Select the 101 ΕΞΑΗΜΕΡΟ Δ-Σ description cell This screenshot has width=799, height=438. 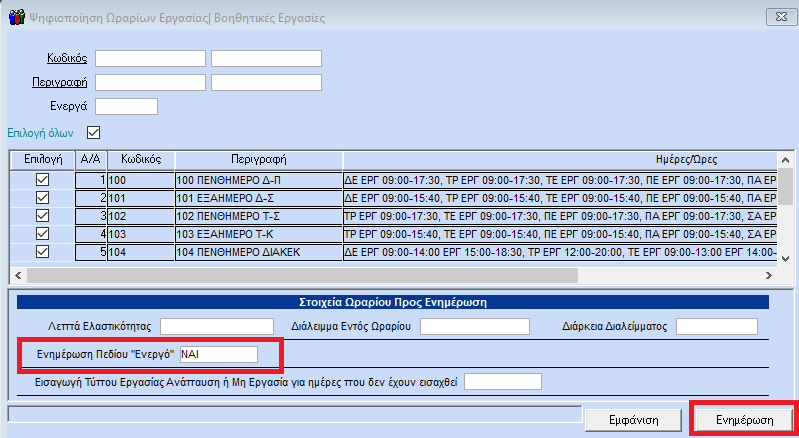pyautogui.click(x=258, y=197)
